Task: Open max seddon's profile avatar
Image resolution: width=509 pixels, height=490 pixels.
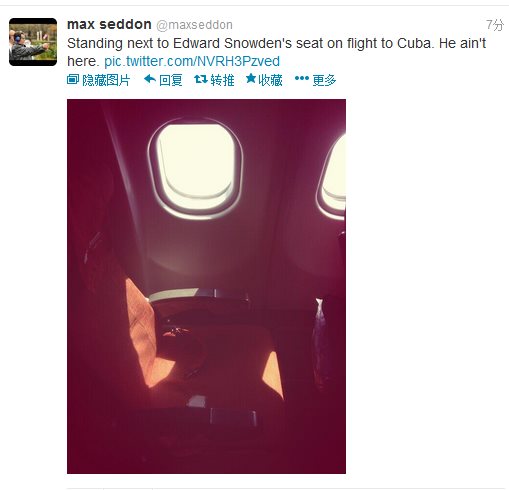Action: [33, 42]
